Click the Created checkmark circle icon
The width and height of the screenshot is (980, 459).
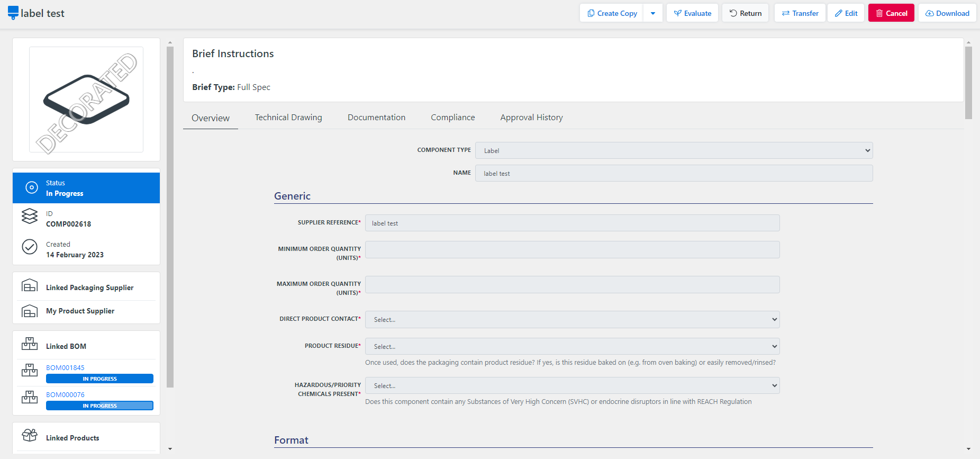click(x=30, y=247)
